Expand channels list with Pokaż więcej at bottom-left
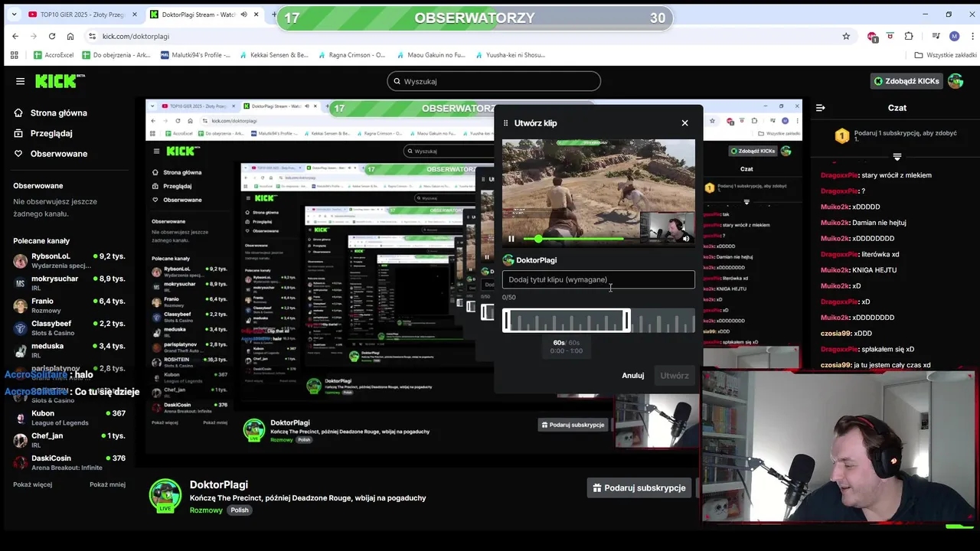 [x=32, y=484]
